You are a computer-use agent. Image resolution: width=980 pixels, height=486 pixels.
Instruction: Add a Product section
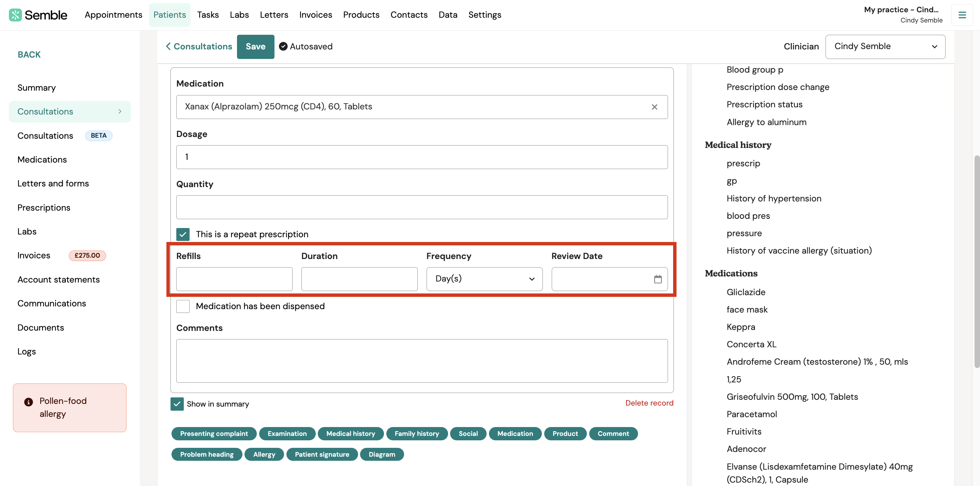tap(565, 434)
